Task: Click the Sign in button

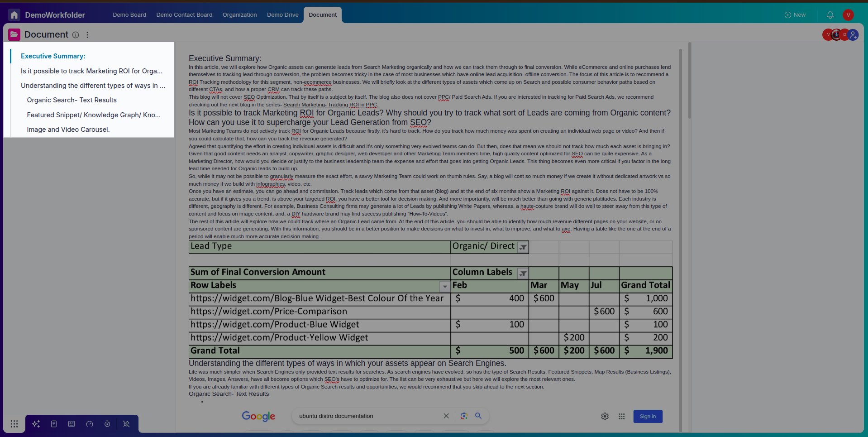Action: 648,416
